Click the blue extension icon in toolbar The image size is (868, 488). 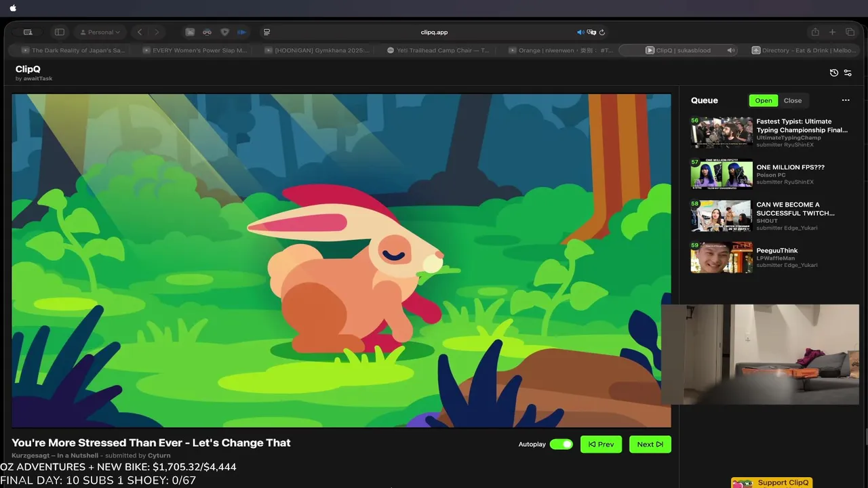click(x=242, y=32)
